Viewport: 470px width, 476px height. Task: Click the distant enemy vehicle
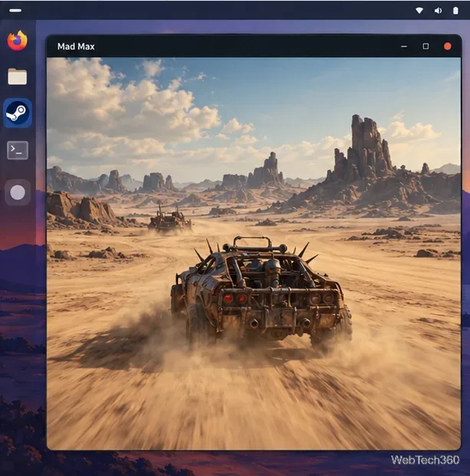click(x=169, y=219)
